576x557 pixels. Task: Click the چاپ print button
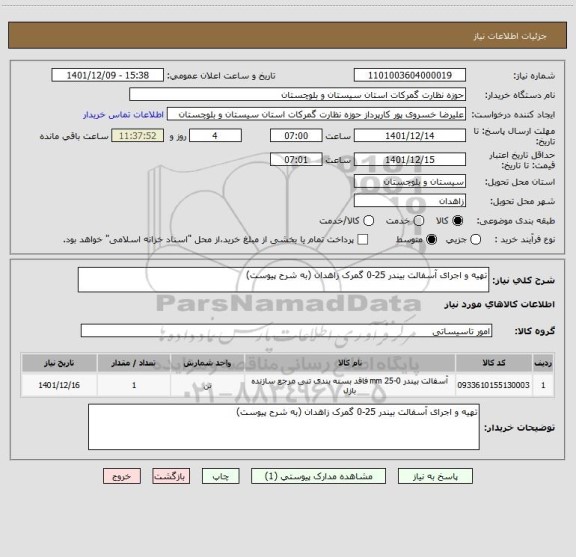pyautogui.click(x=221, y=476)
